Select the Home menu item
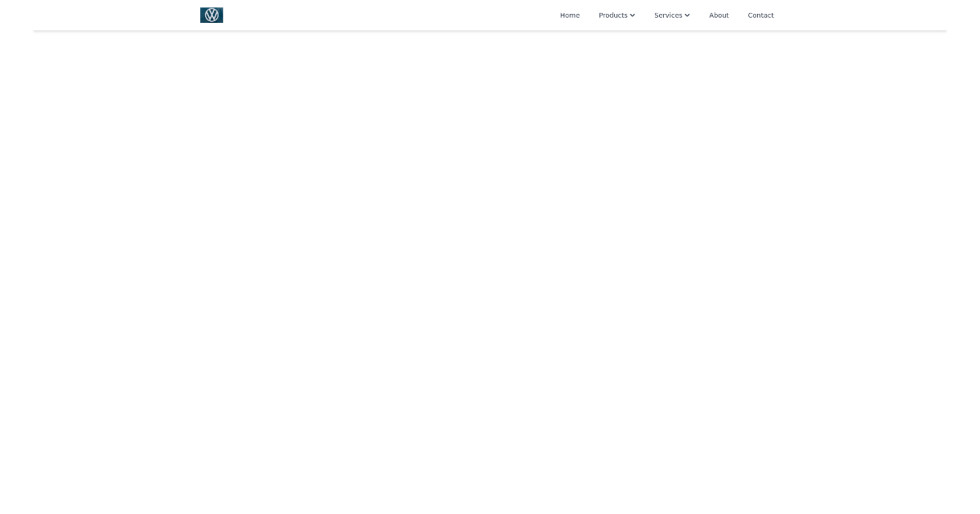 click(x=569, y=15)
